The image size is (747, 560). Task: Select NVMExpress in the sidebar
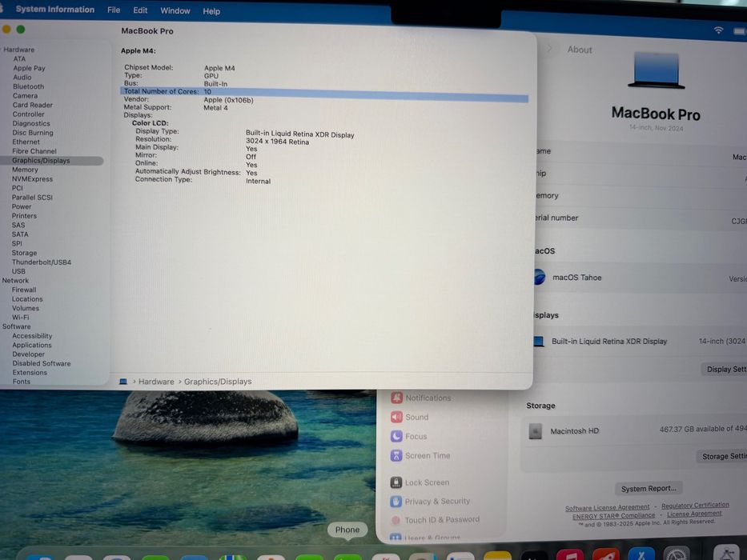tap(32, 179)
